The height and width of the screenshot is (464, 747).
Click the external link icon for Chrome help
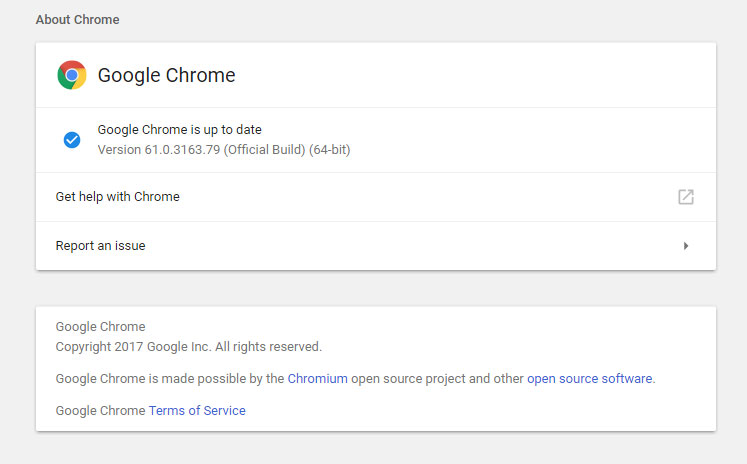click(685, 197)
